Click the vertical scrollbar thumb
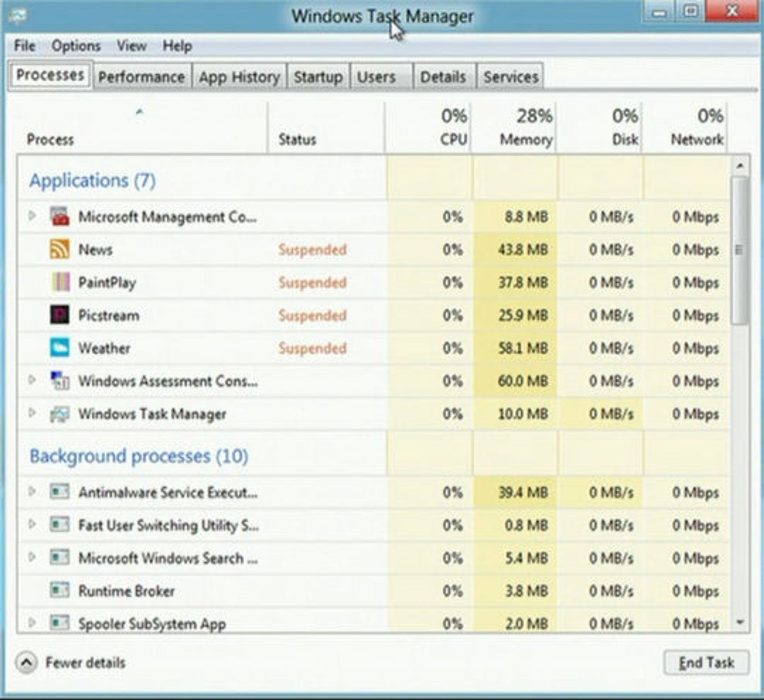This screenshot has width=764, height=700. pyautogui.click(x=740, y=251)
